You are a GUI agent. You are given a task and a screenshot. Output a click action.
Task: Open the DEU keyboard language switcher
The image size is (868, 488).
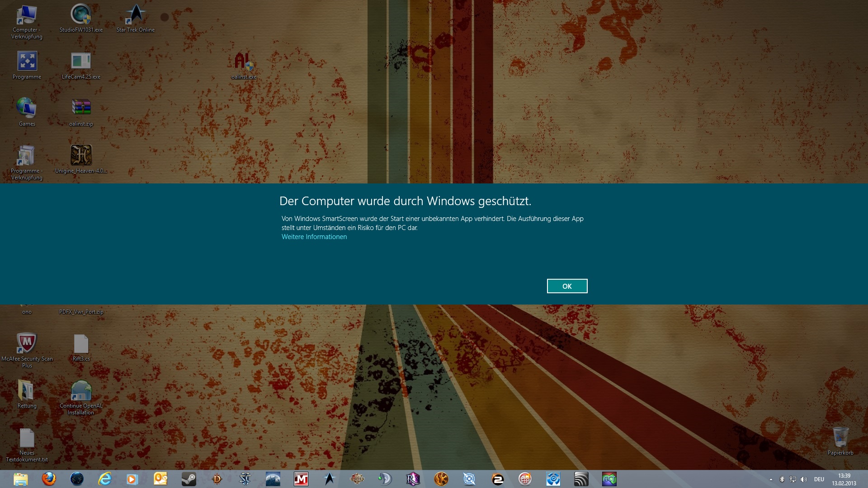click(819, 479)
